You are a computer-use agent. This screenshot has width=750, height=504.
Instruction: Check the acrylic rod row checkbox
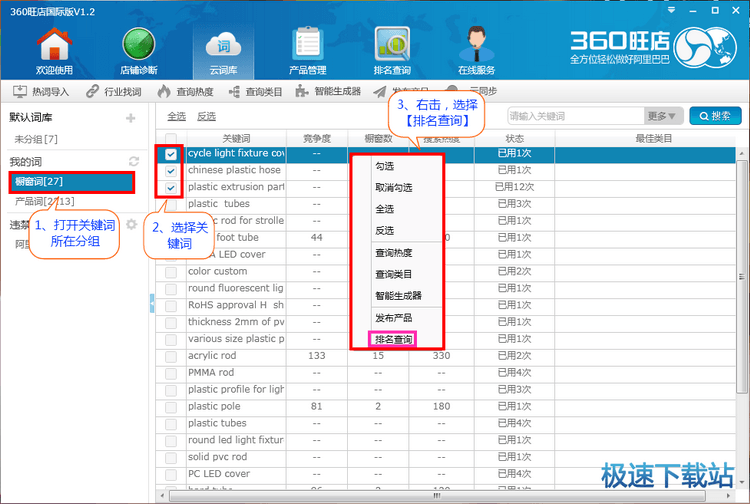point(171,357)
